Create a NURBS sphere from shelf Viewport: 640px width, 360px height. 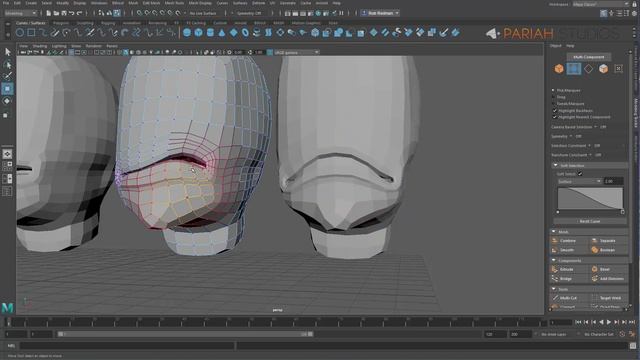pyautogui.click(x=187, y=33)
